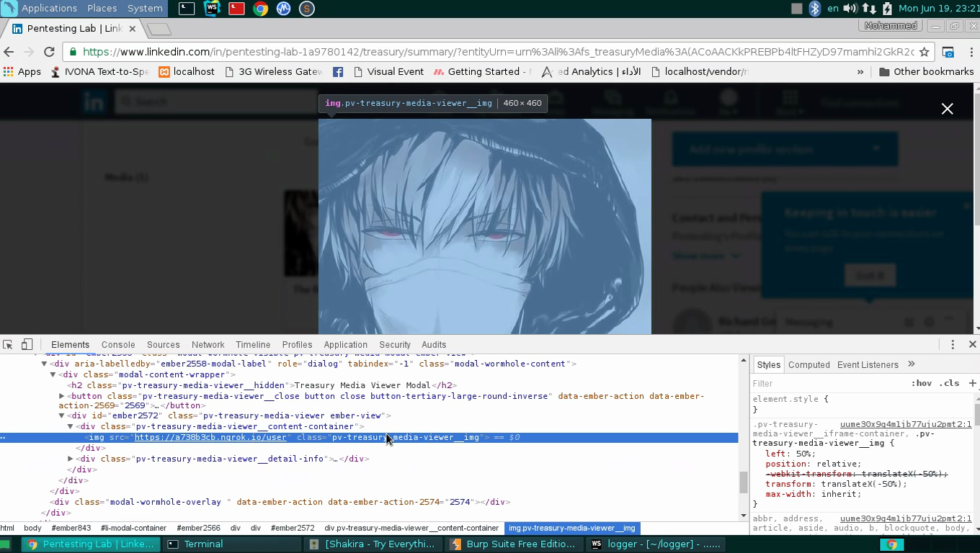Image resolution: width=980 pixels, height=553 pixels.
Task: Open the localhost/vendor bookmark
Action: coord(700,71)
